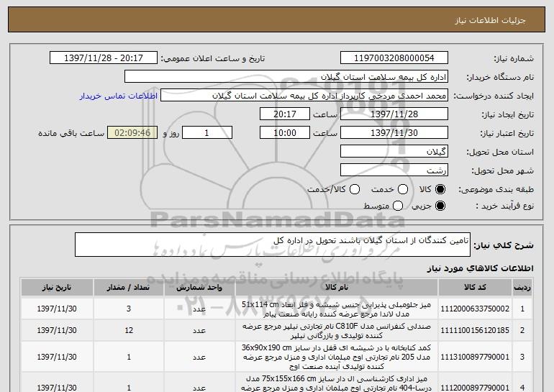Click the delivery city field رشت
The image size is (554, 392).
394,170
